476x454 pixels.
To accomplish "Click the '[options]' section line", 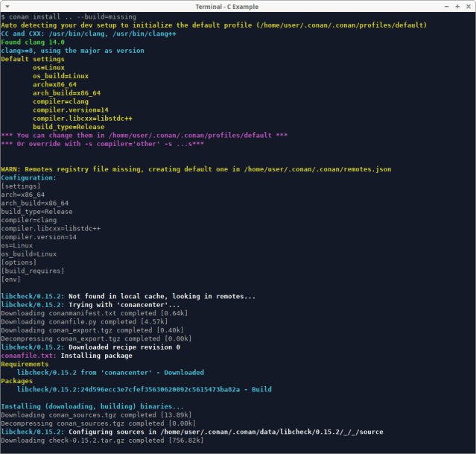I will (19, 262).
